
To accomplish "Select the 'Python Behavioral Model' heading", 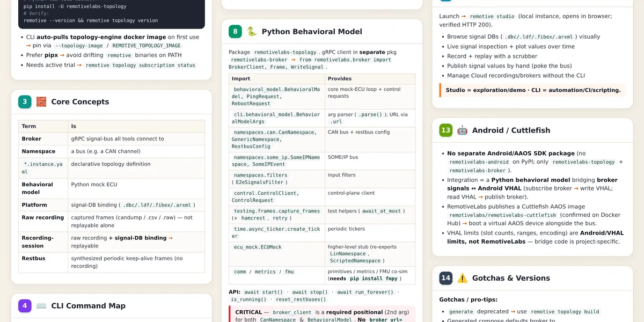I will click(x=312, y=32).
